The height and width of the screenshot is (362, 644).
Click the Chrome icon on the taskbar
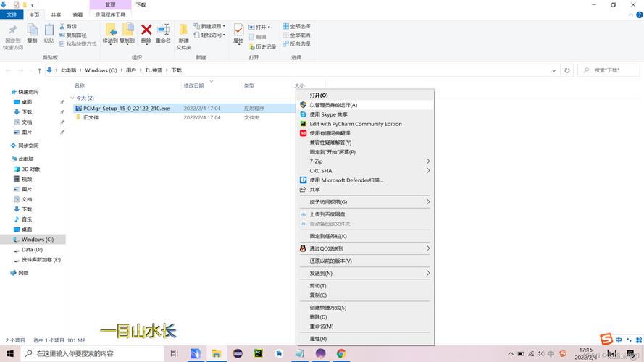(341, 353)
